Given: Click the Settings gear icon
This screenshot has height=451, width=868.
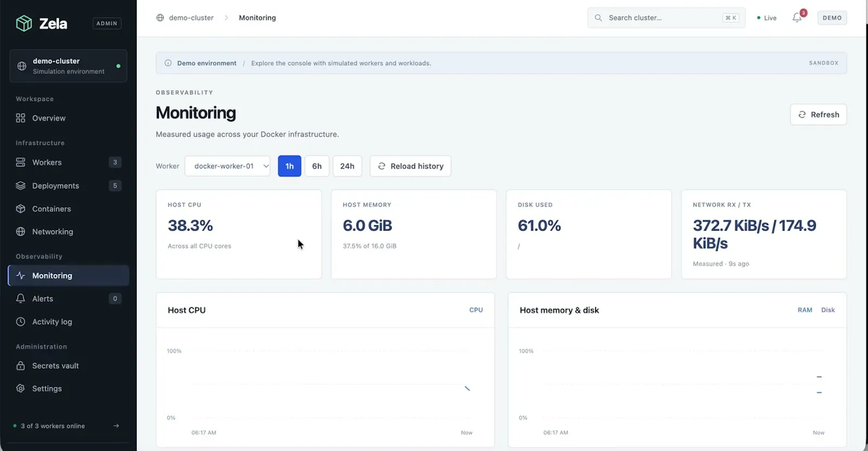Looking at the screenshot, I should [21, 389].
